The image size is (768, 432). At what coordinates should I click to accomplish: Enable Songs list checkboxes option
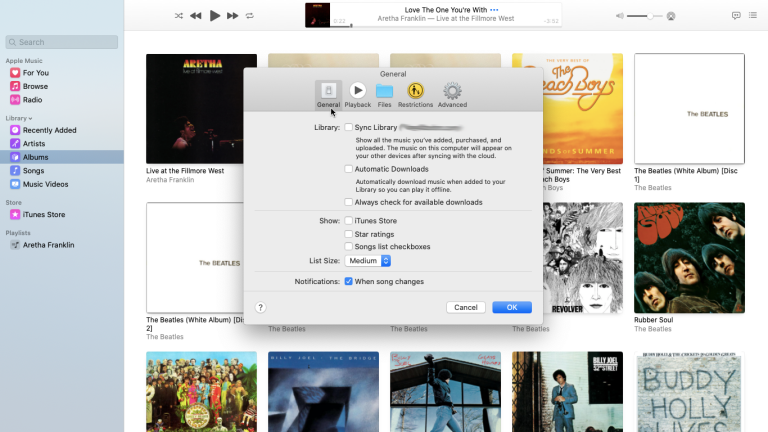[348, 246]
